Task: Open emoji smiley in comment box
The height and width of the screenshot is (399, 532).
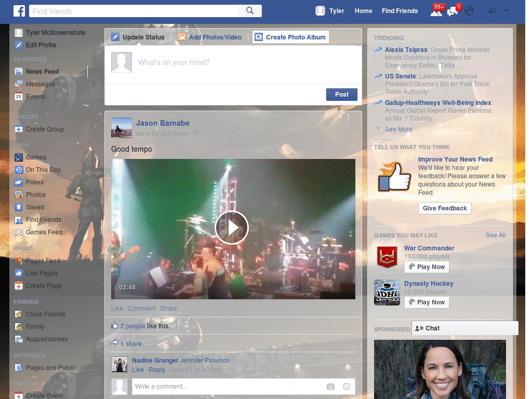Action: (x=346, y=387)
